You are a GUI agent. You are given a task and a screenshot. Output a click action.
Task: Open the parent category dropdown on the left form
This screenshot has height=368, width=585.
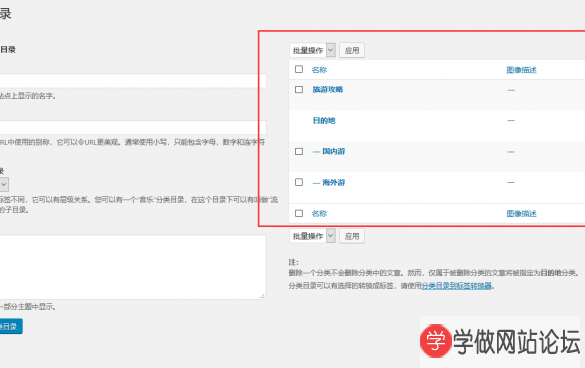pyautogui.click(x=4, y=184)
